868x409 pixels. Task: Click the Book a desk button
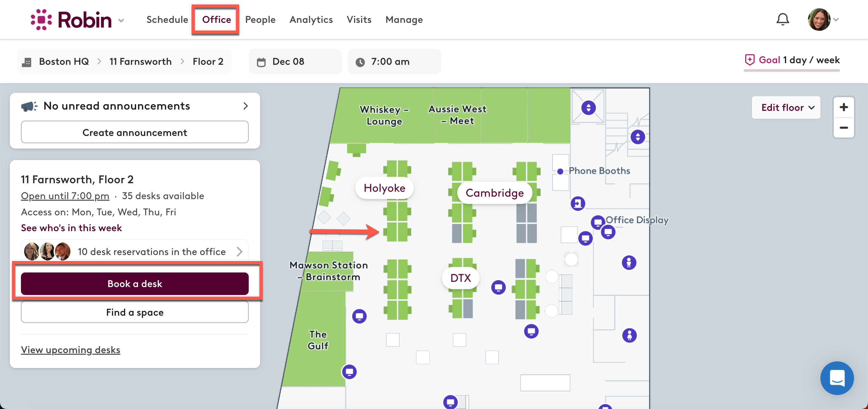[x=135, y=284]
